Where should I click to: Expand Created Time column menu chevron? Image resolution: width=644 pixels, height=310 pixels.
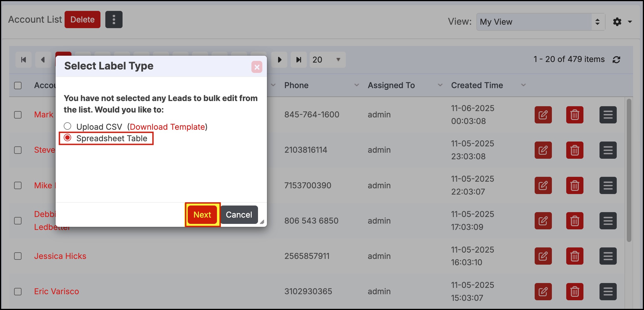pyautogui.click(x=523, y=85)
